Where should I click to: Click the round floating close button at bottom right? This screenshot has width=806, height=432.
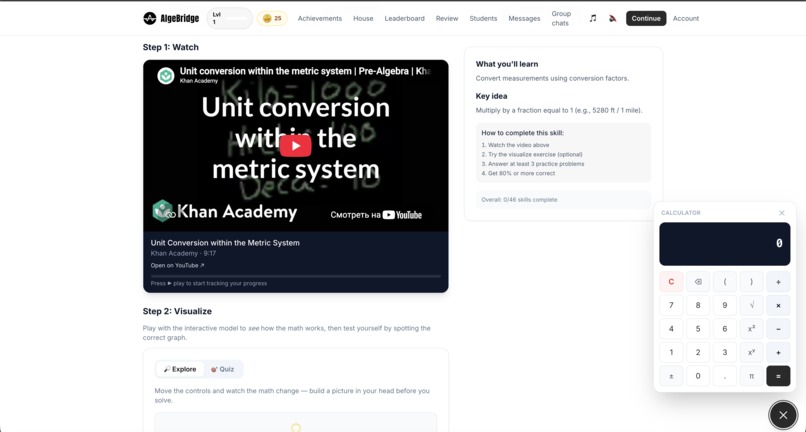pos(783,415)
